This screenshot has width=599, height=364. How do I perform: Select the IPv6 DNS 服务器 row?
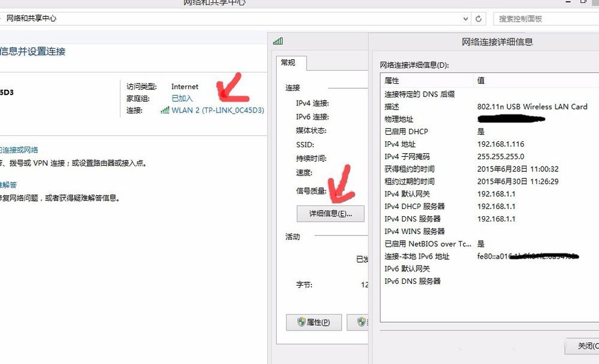tap(490, 281)
